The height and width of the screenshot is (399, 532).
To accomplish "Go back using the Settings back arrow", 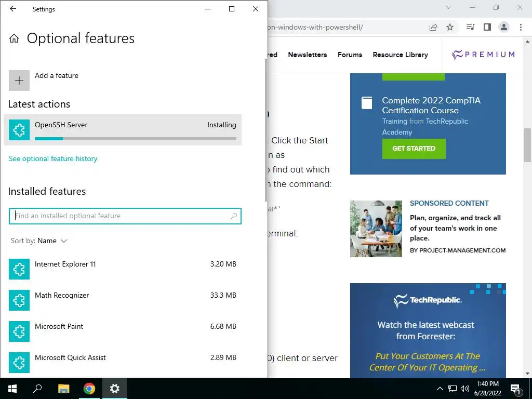I will [x=13, y=9].
